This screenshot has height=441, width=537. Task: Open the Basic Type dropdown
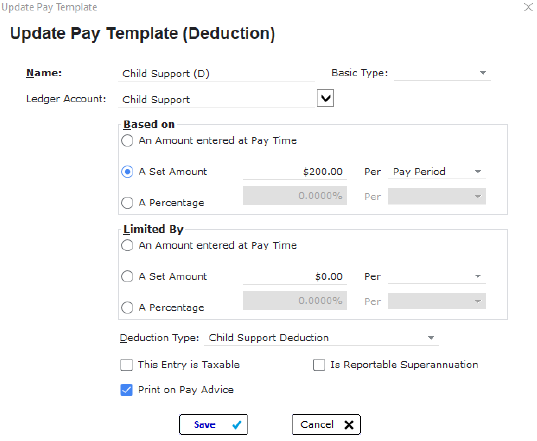[442, 73]
